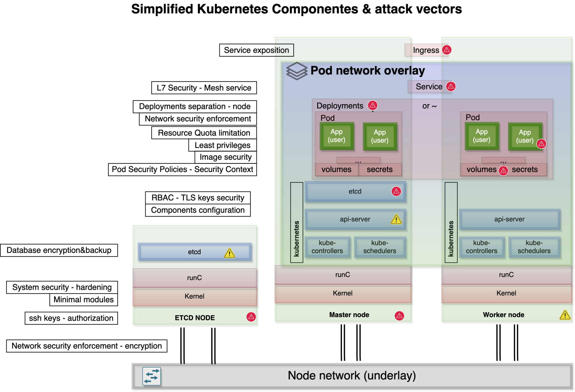Click the red alert icon beside Service
Image resolution: width=575 pixels, height=392 pixels.
[451, 86]
